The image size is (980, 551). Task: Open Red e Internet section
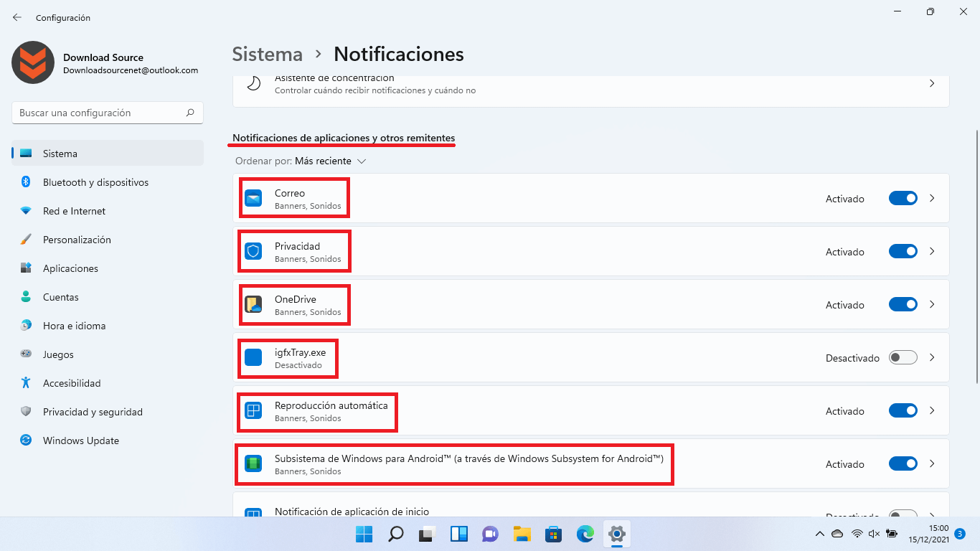[x=108, y=211]
